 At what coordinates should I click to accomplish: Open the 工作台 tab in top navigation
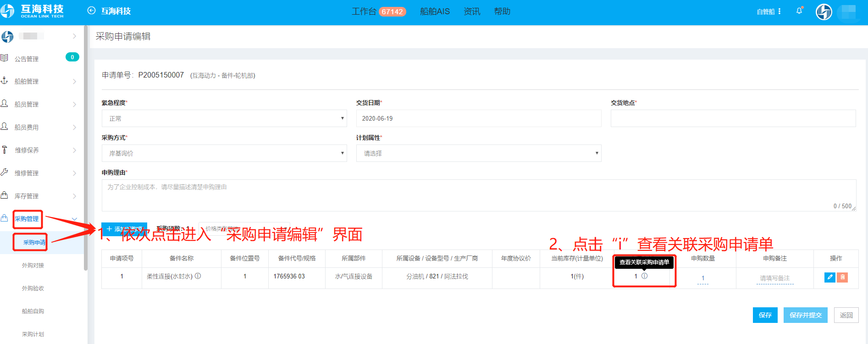(x=364, y=11)
